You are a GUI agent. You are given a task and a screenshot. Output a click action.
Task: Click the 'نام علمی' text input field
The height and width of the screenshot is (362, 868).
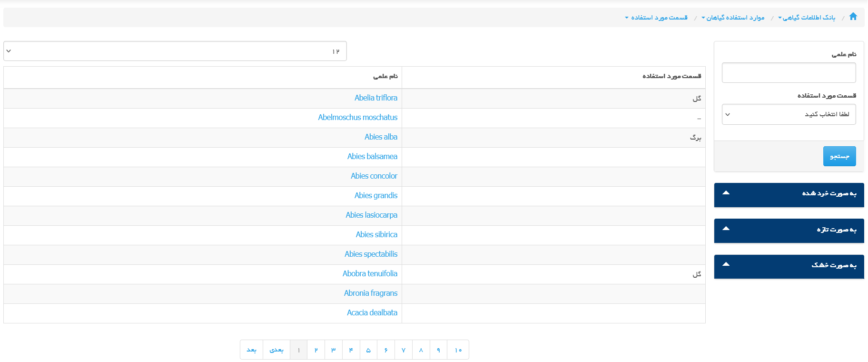789,73
